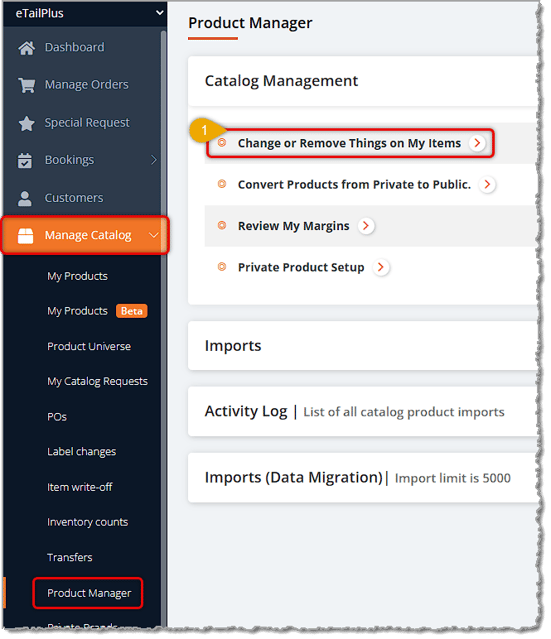
Task: Click Review My Margins link
Action: coord(293,225)
